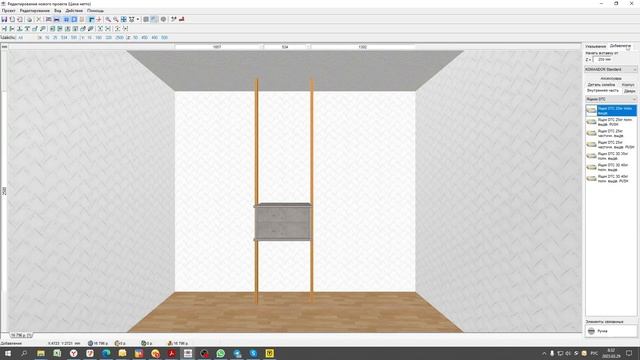Open the Внутренняя часть tab

(603, 91)
